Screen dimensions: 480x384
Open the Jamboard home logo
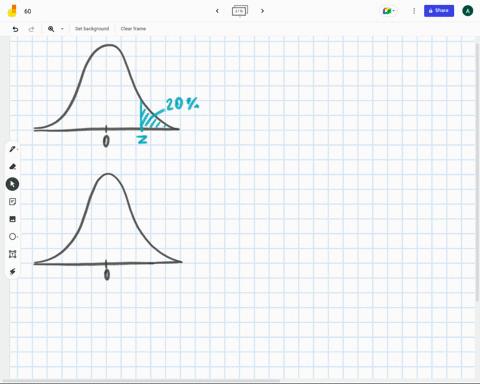(12, 11)
